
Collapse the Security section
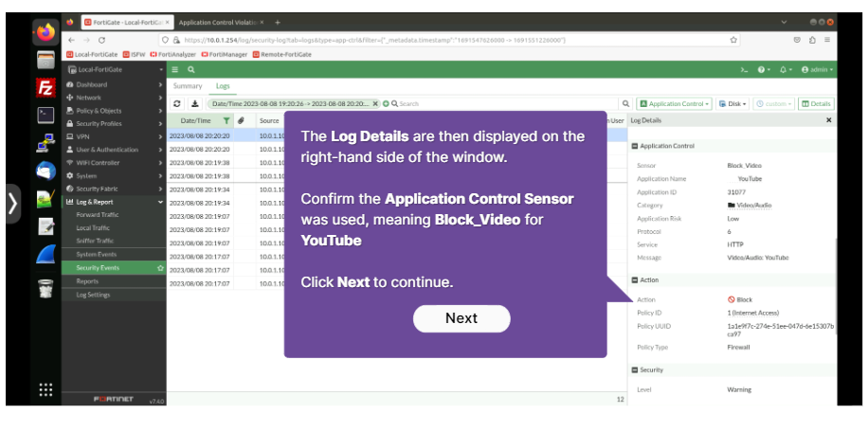(635, 369)
